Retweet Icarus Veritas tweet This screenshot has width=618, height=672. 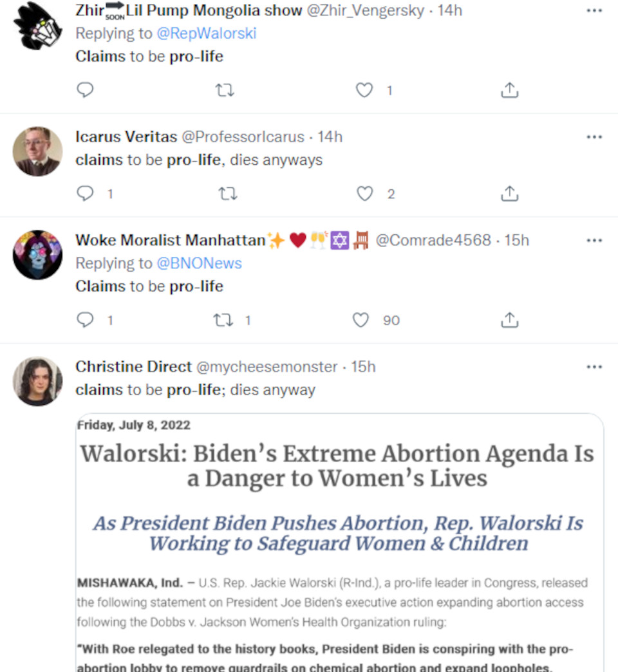point(228,194)
